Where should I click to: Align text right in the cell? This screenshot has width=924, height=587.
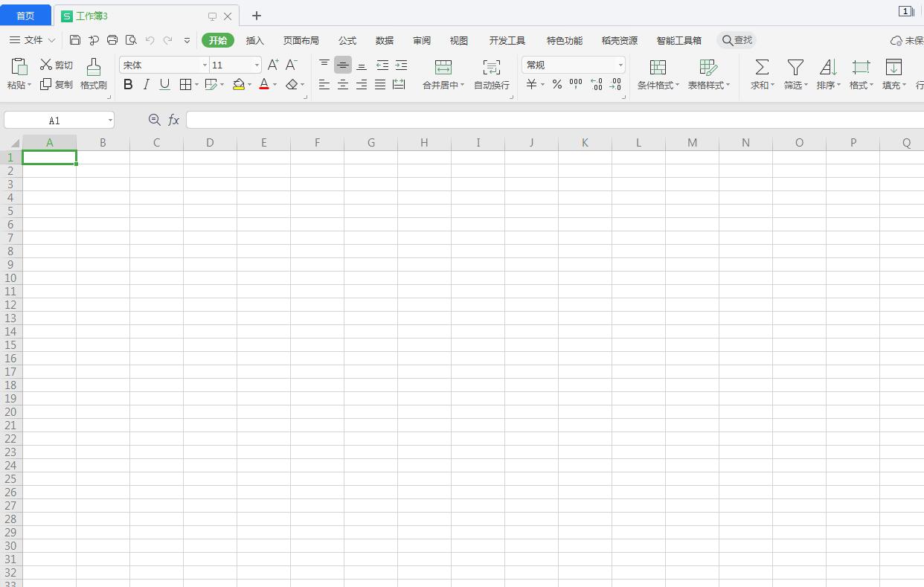tap(362, 85)
